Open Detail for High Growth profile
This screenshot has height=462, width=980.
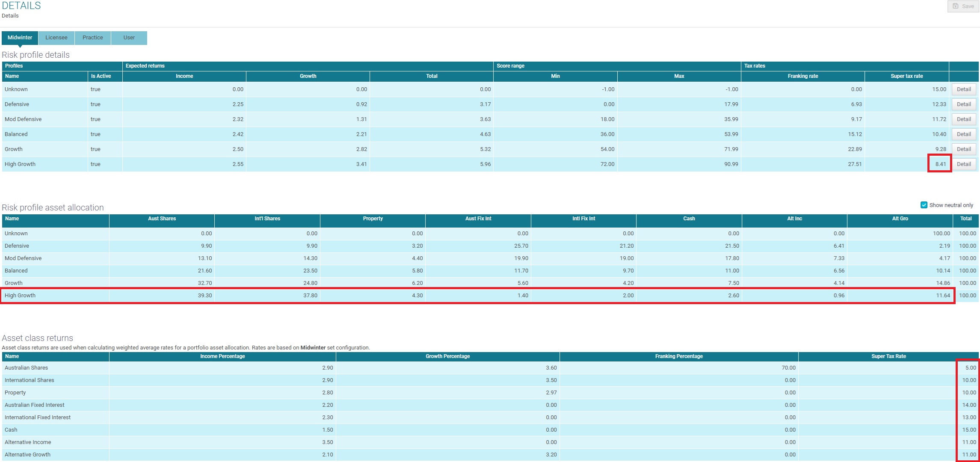pyautogui.click(x=964, y=164)
